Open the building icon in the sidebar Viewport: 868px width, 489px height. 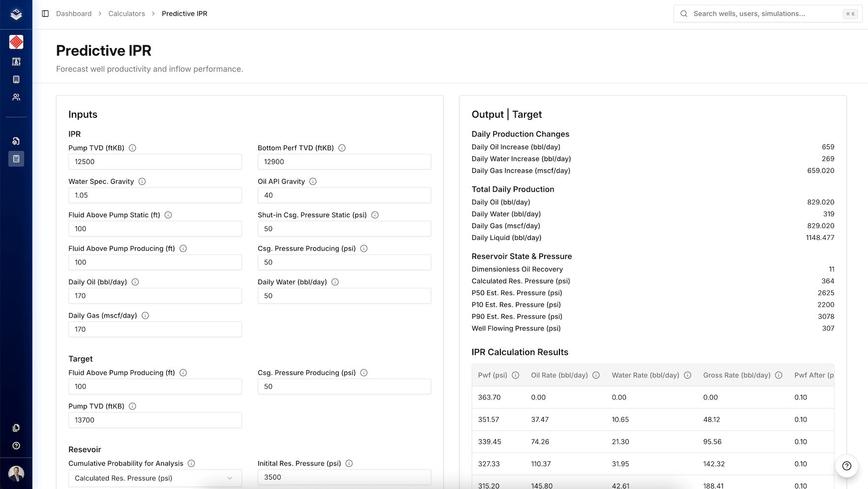pos(16,79)
